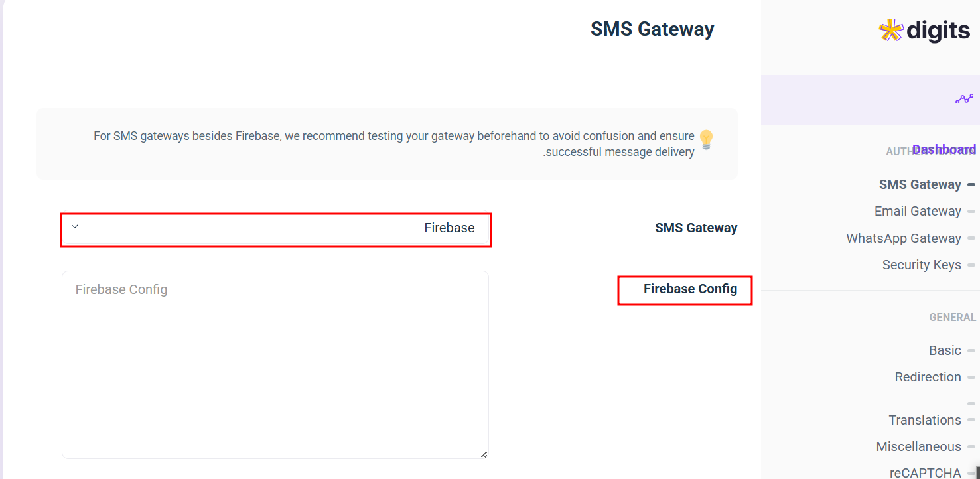Screen dimensions: 980x479
Task: Navigate to Security Keys
Action: pyautogui.click(x=921, y=265)
